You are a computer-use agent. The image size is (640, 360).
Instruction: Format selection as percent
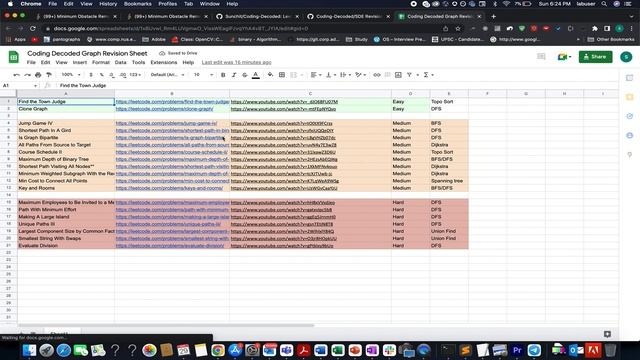pyautogui.click(x=101, y=75)
